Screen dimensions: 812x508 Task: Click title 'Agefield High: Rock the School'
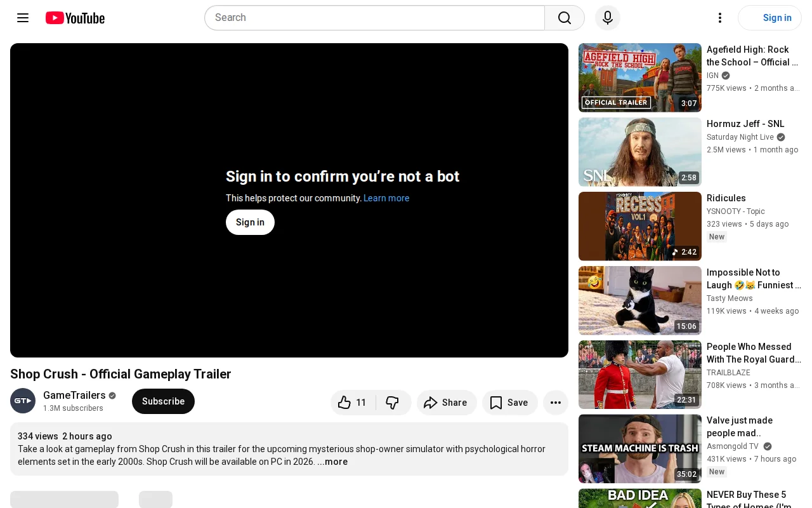click(752, 56)
